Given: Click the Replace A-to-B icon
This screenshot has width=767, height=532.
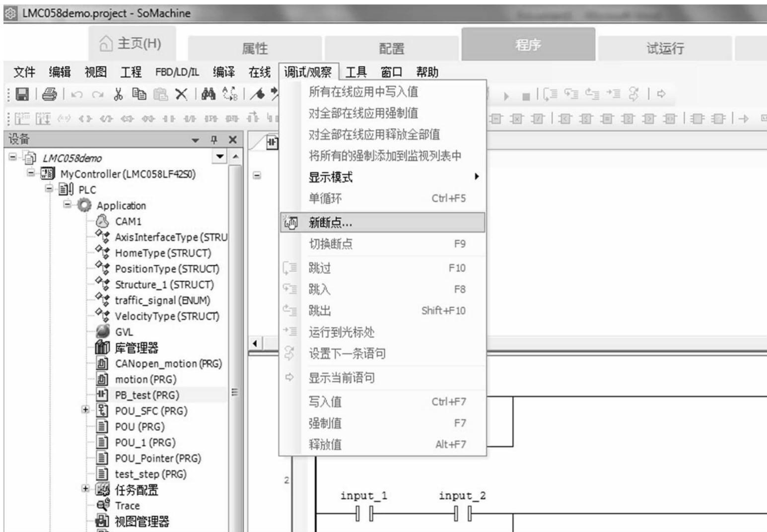Looking at the screenshot, I should (230, 94).
